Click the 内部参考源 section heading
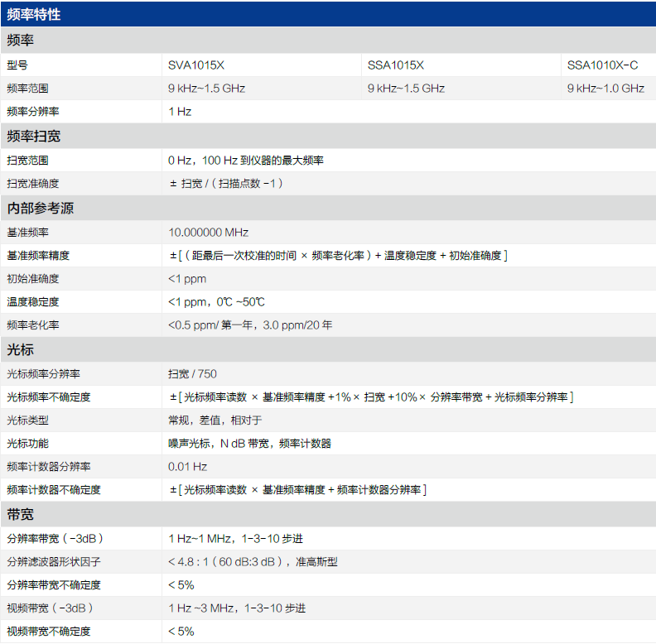 (40, 209)
